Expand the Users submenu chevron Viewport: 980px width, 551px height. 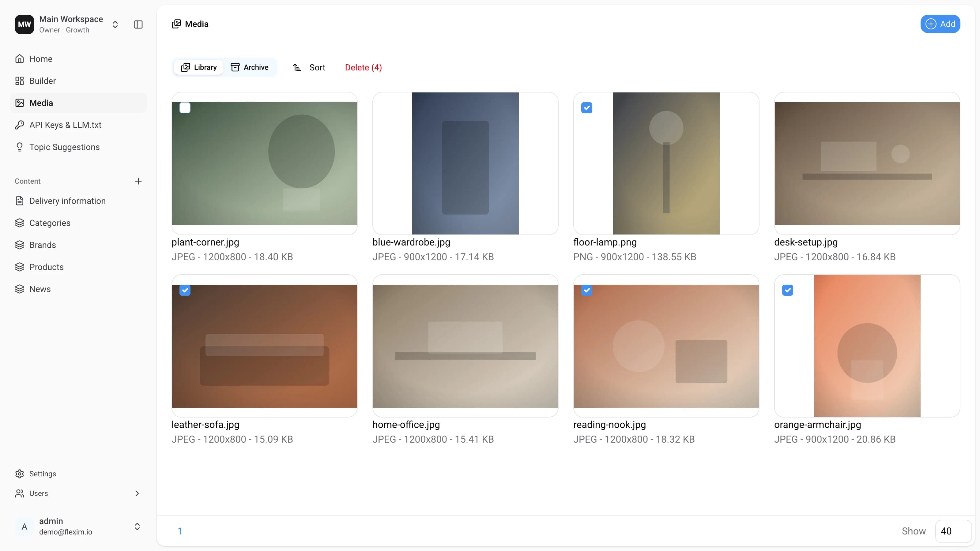click(x=137, y=493)
